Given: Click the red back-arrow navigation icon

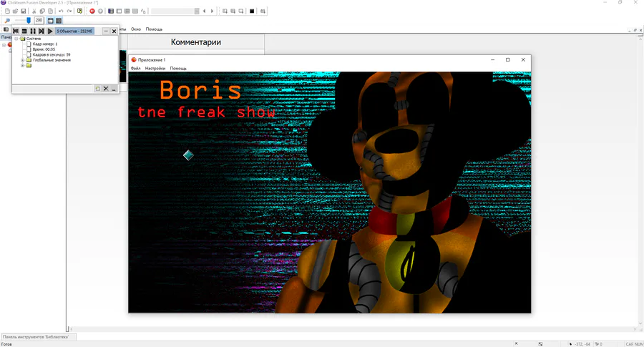Looking at the screenshot, I should [92, 11].
